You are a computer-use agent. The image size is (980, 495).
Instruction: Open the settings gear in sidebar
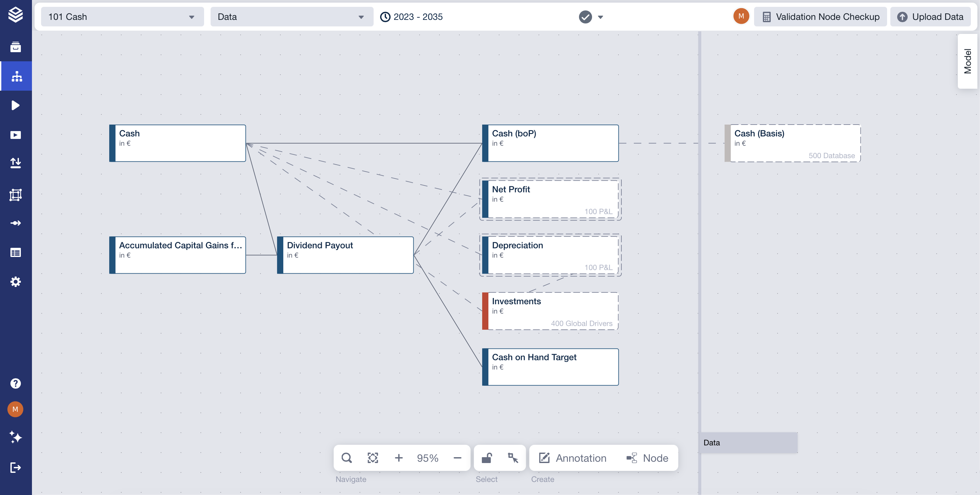click(16, 282)
